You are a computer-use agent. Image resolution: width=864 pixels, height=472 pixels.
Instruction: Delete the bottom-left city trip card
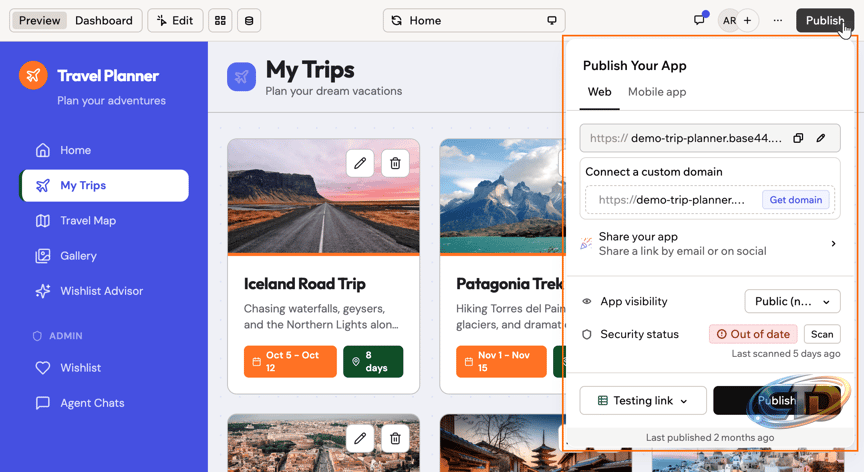pyautogui.click(x=395, y=438)
